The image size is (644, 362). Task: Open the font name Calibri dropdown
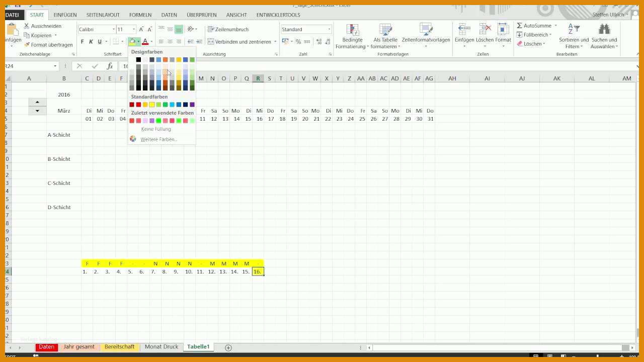[x=113, y=29]
